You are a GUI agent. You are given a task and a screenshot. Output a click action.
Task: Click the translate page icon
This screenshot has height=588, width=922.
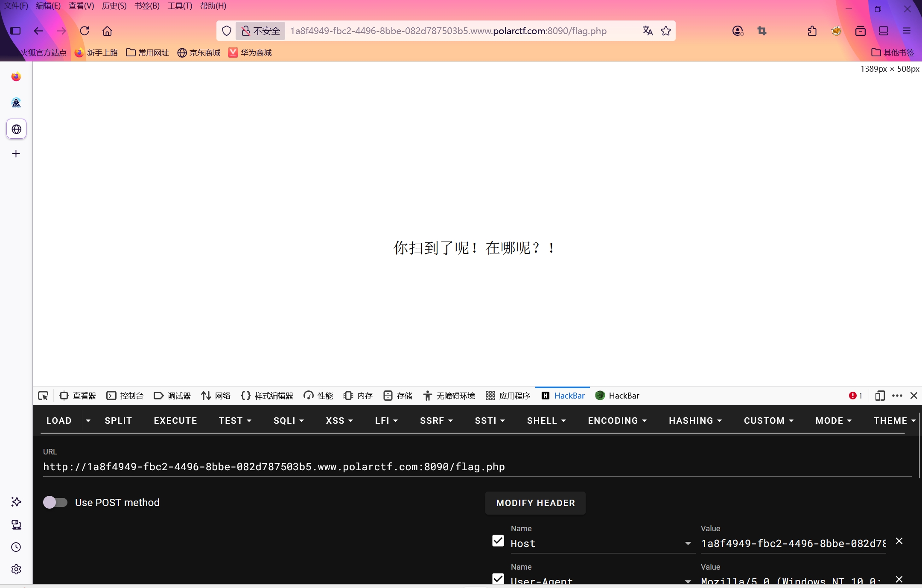[647, 31]
